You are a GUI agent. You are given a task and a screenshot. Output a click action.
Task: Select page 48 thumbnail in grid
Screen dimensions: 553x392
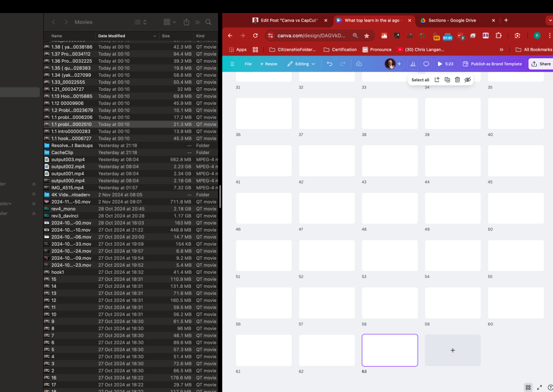(390, 208)
